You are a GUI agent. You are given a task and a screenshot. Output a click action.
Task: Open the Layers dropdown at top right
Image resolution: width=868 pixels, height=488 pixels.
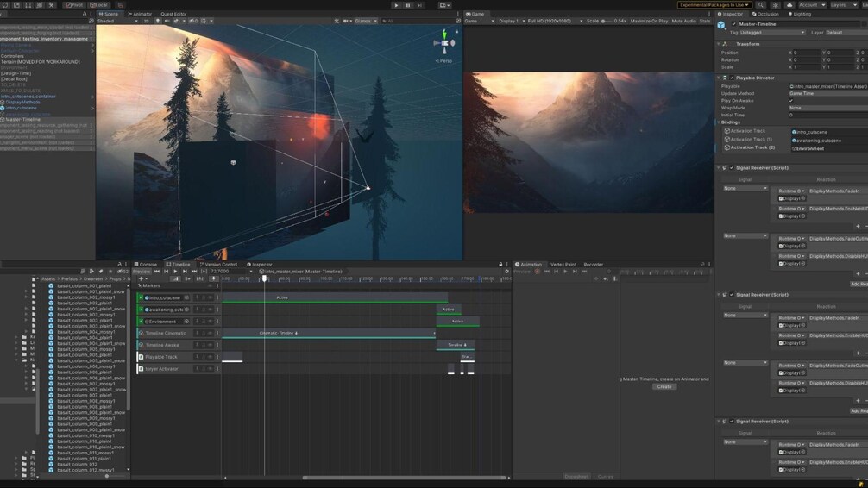[842, 5]
